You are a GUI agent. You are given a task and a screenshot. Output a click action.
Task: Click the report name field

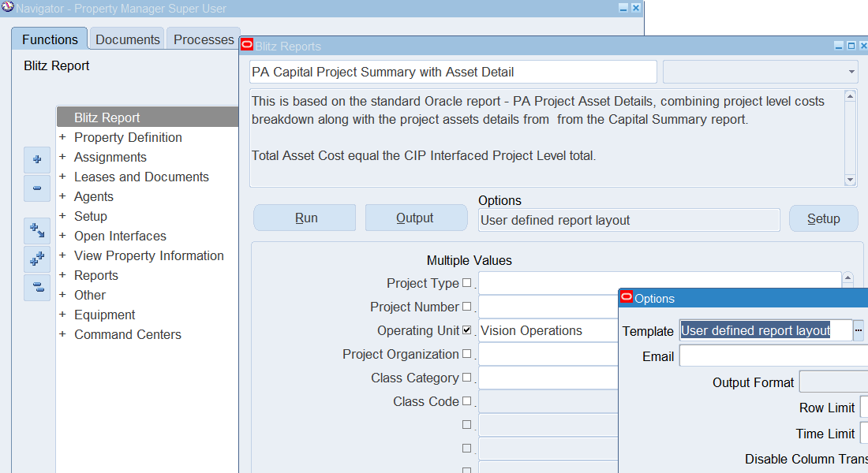[x=453, y=72]
